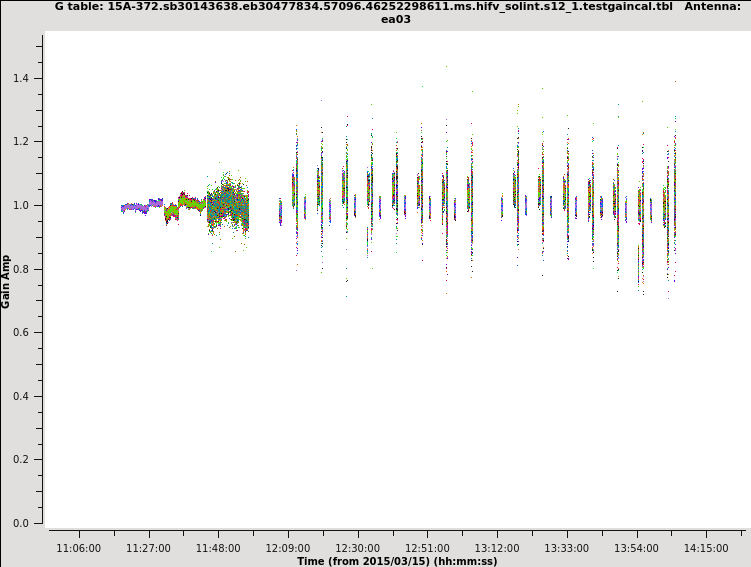751x567 pixels.
Task: Select the 12:30:00 time tick label
Action: coord(357,548)
